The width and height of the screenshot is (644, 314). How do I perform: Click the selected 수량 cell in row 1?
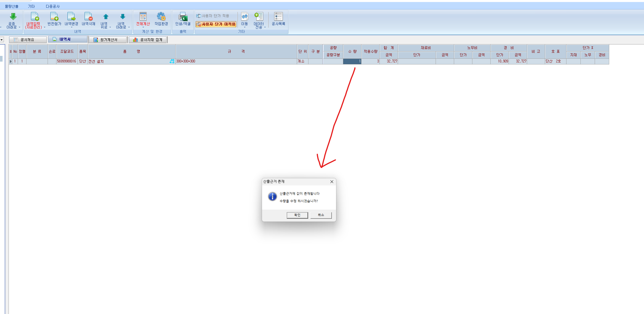pos(352,61)
